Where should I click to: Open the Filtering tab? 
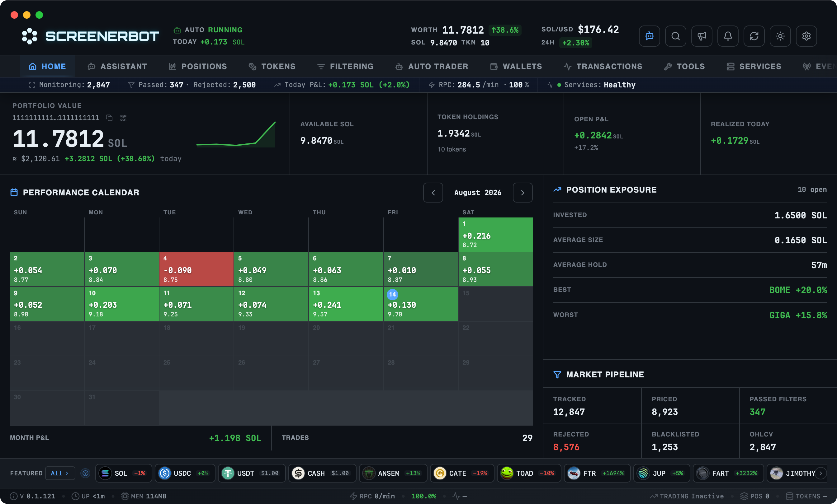(x=345, y=67)
